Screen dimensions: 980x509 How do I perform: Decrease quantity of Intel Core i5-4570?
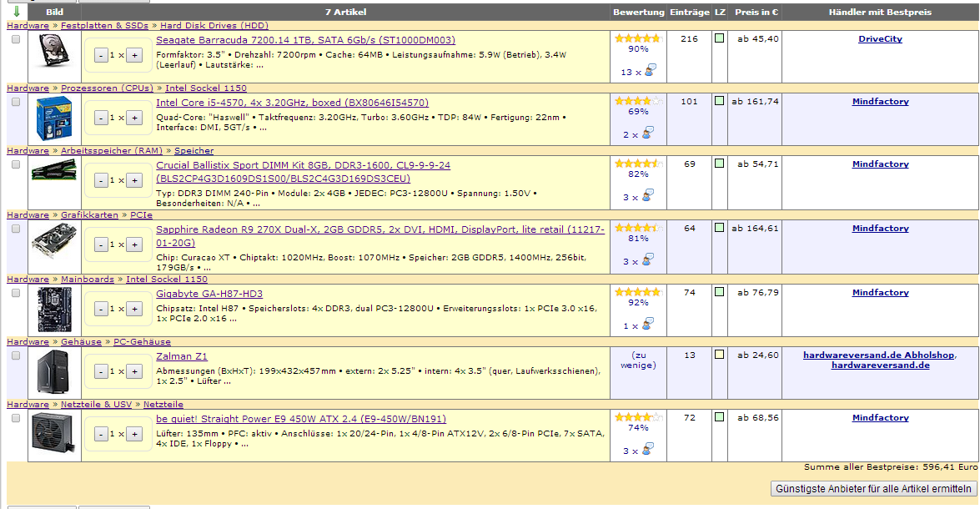click(x=101, y=118)
